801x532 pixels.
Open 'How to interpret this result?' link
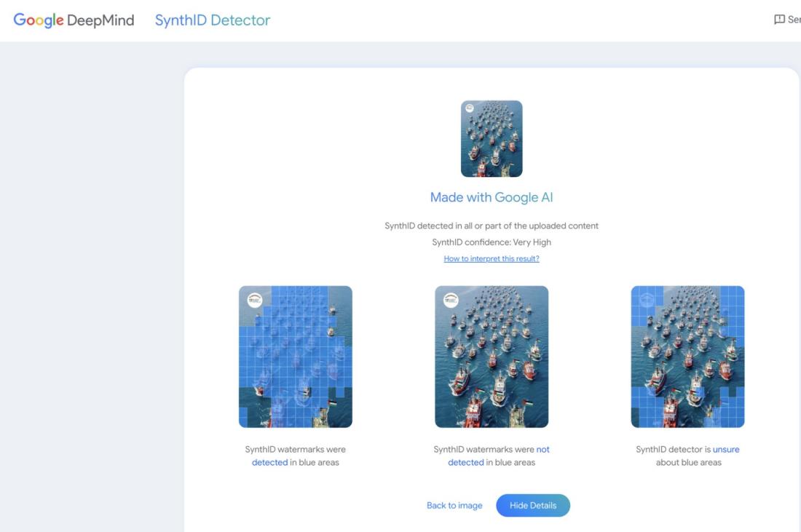click(x=492, y=259)
